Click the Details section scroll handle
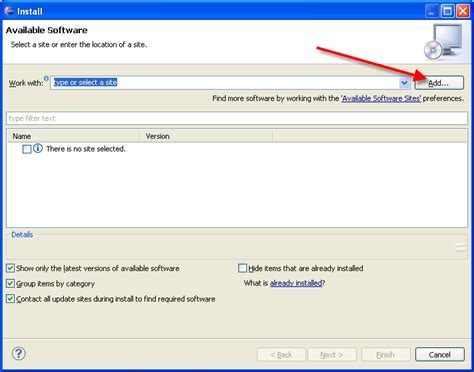474x372 pixels. pyautogui.click(x=460, y=247)
